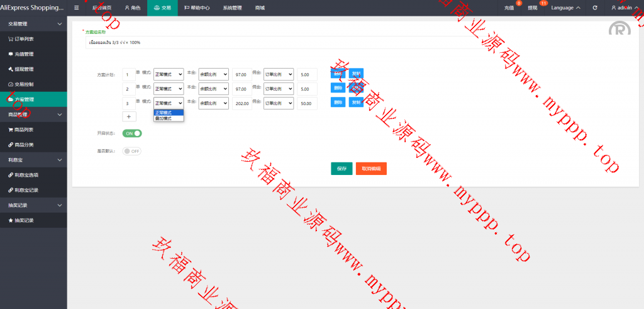This screenshot has width=644, height=309.
Task: Click the orange 取消编辑 button
Action: click(x=370, y=169)
